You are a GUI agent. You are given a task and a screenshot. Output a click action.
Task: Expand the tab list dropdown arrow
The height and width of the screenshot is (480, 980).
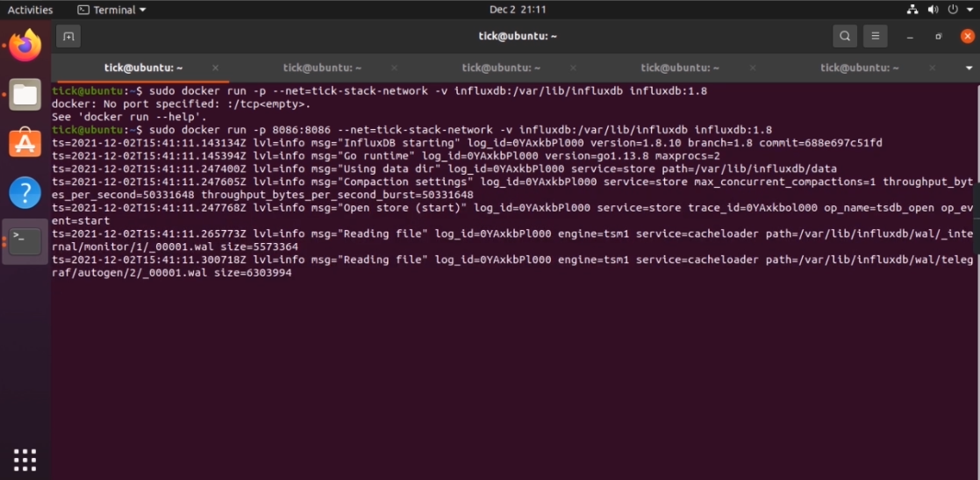click(x=969, y=68)
